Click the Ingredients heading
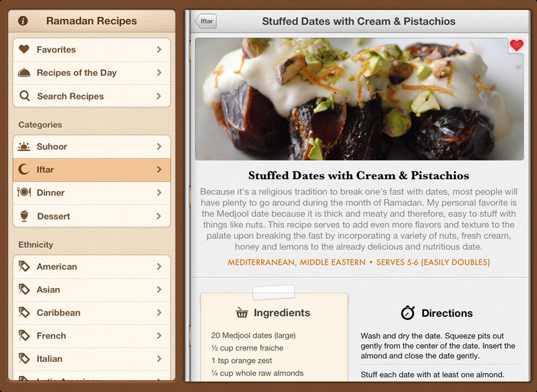This screenshot has width=537, height=392. click(282, 313)
